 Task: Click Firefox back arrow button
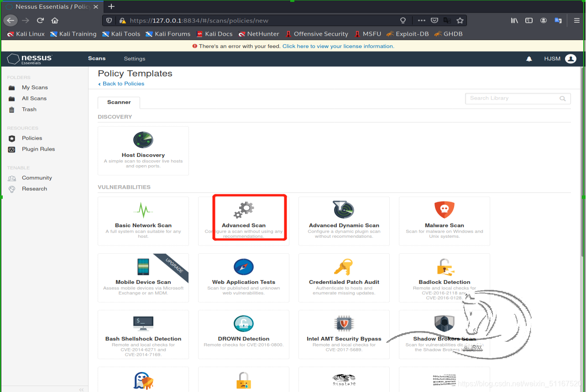click(10, 21)
